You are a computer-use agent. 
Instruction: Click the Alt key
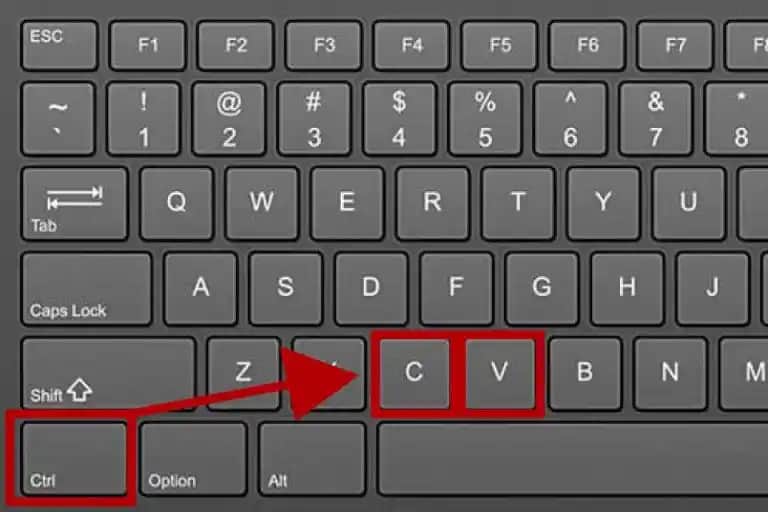312,459
